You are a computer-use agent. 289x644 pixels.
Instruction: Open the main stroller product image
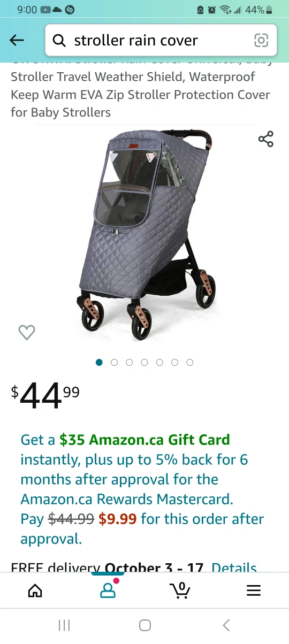[146, 234]
